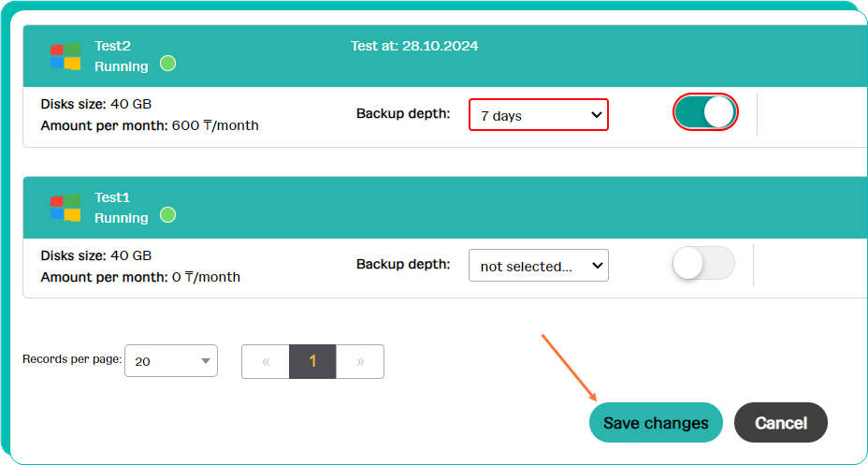Expand the Records per page dropdown
This screenshot has width=868, height=465.
click(x=171, y=361)
